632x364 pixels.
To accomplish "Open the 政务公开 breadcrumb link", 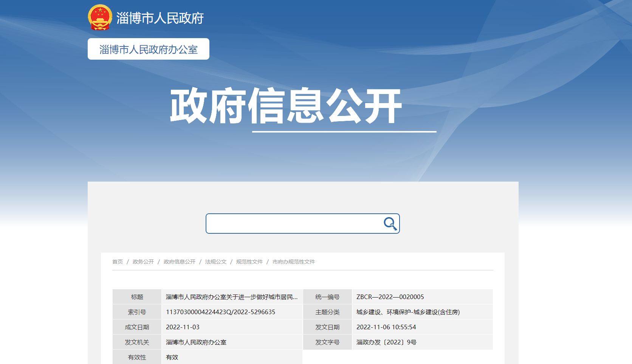I will [x=143, y=261].
